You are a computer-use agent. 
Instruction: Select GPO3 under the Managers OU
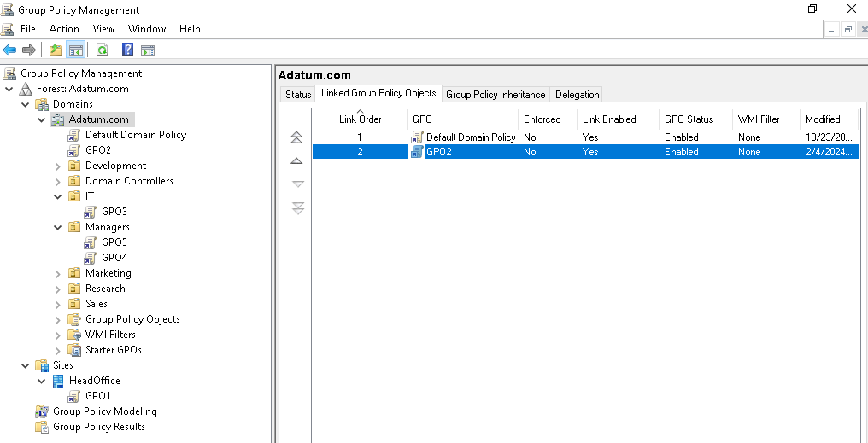pos(114,242)
